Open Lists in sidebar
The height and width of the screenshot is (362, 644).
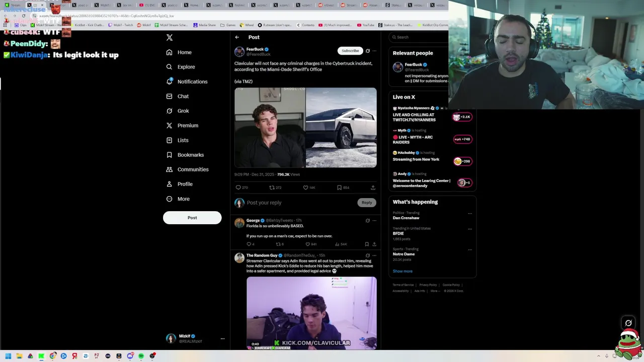[177, 140]
